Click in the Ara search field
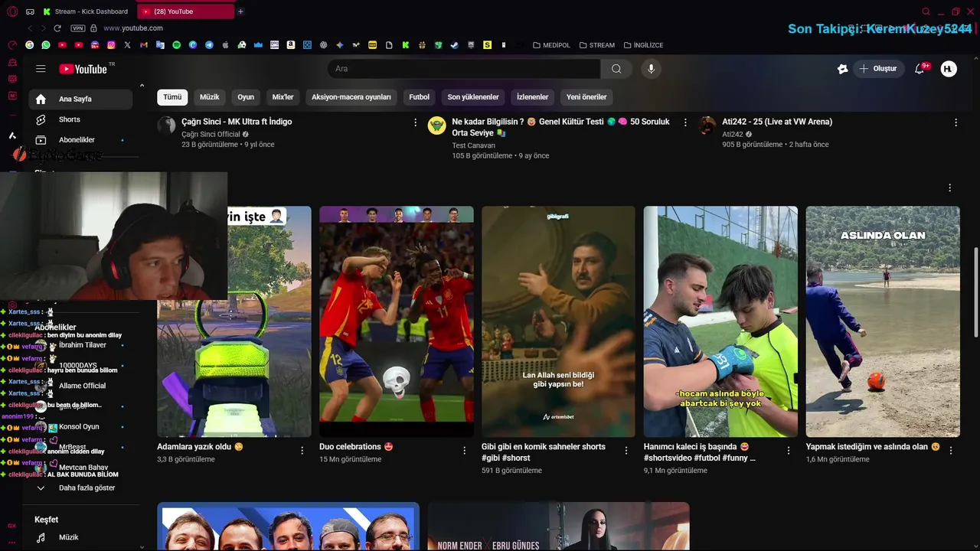980x551 pixels. click(464, 69)
